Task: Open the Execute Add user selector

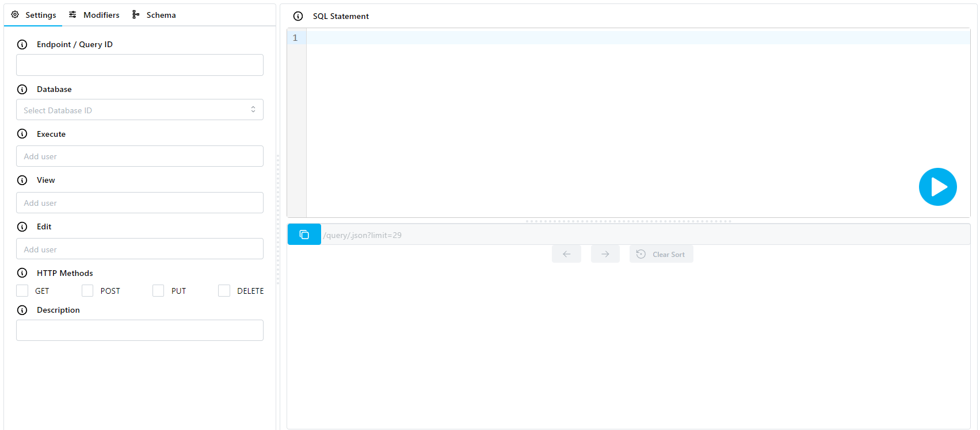Action: coord(140,156)
